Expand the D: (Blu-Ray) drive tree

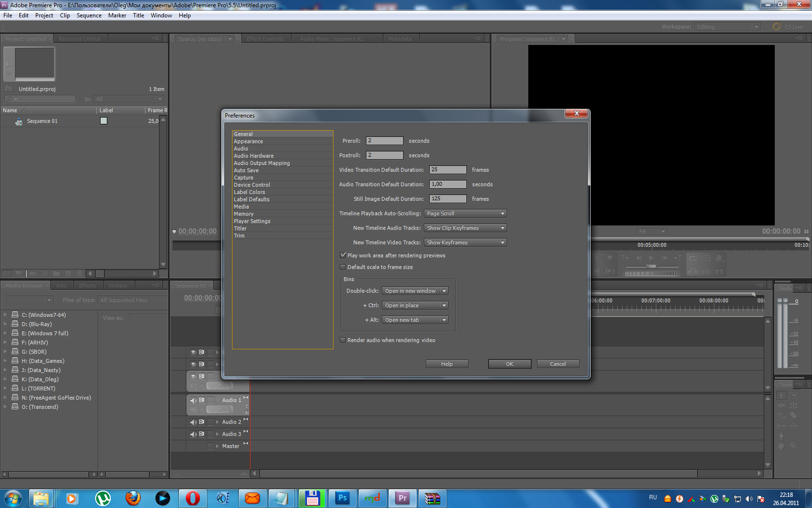[5, 324]
